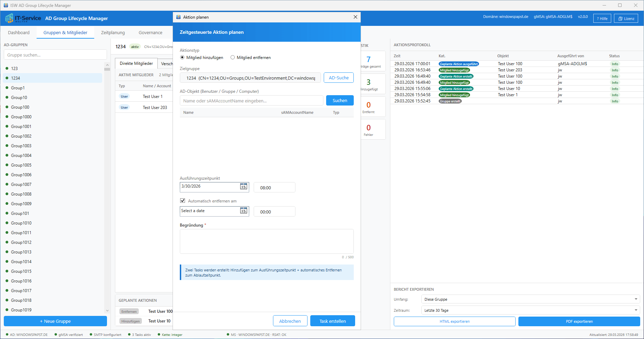Select Mitglied hinzufügen radio option
Screen dimensions: 644x339
[x=182, y=58]
